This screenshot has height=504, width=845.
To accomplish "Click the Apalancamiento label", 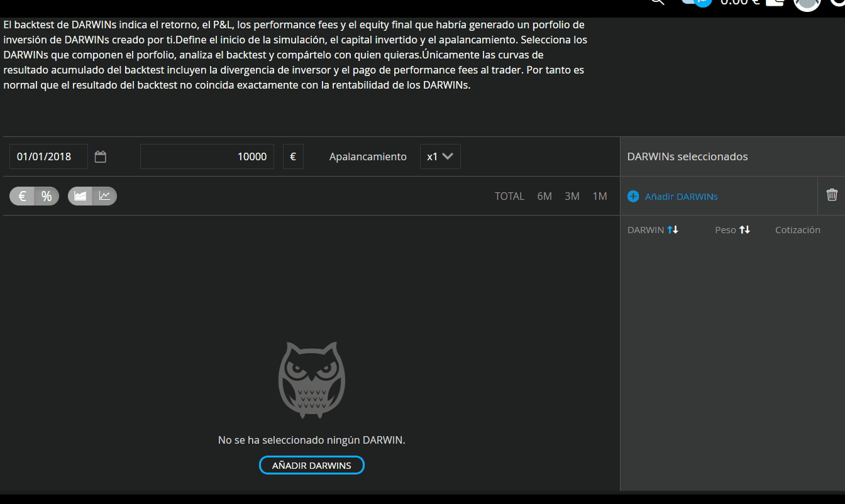I will pyautogui.click(x=368, y=156).
